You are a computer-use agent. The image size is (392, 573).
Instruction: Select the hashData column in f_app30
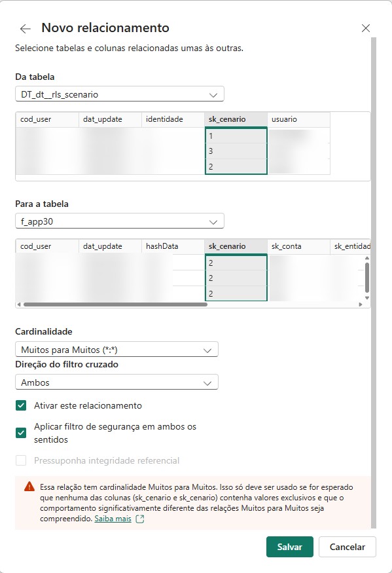164,246
